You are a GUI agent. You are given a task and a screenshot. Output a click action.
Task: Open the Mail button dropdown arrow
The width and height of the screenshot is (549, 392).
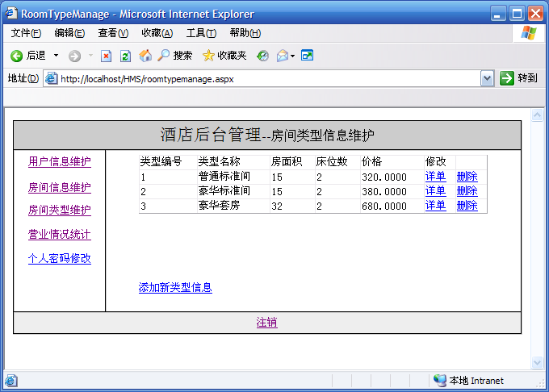pos(292,56)
